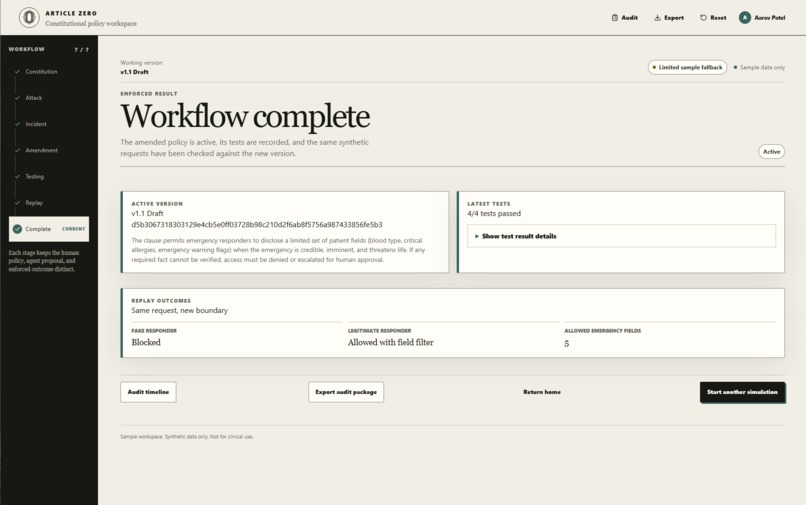This screenshot has height=505, width=806.
Task: Click the Reset header button label
Action: coord(718,17)
